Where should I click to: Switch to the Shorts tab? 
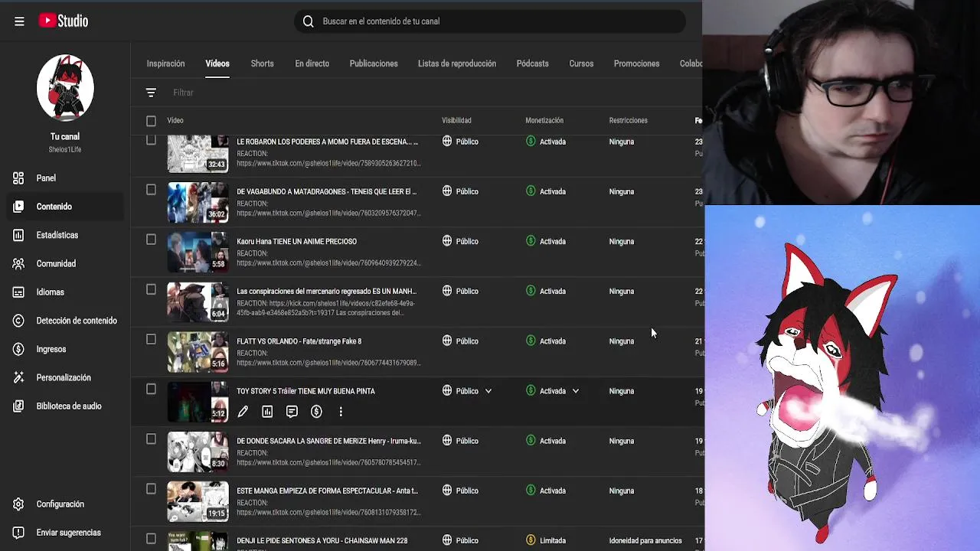click(x=262, y=64)
